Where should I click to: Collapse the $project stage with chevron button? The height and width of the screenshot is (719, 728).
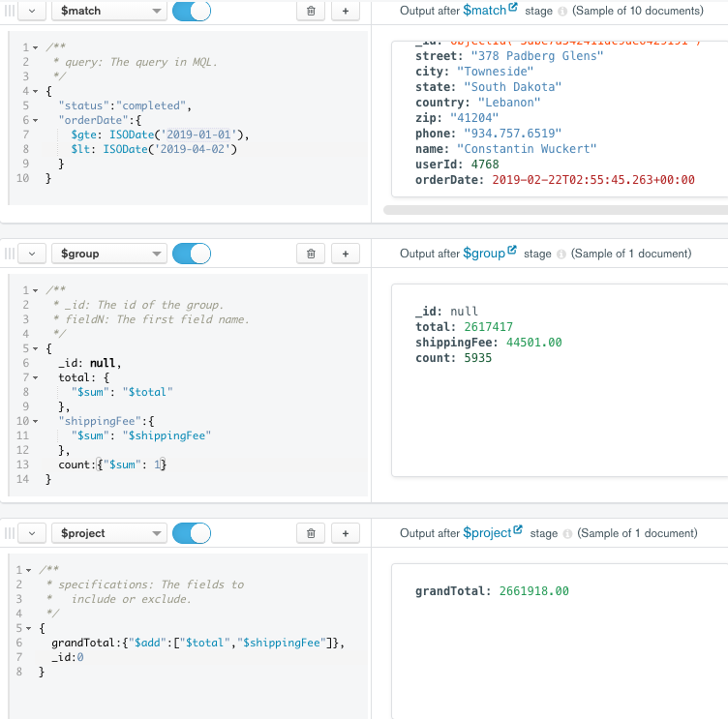point(32,533)
